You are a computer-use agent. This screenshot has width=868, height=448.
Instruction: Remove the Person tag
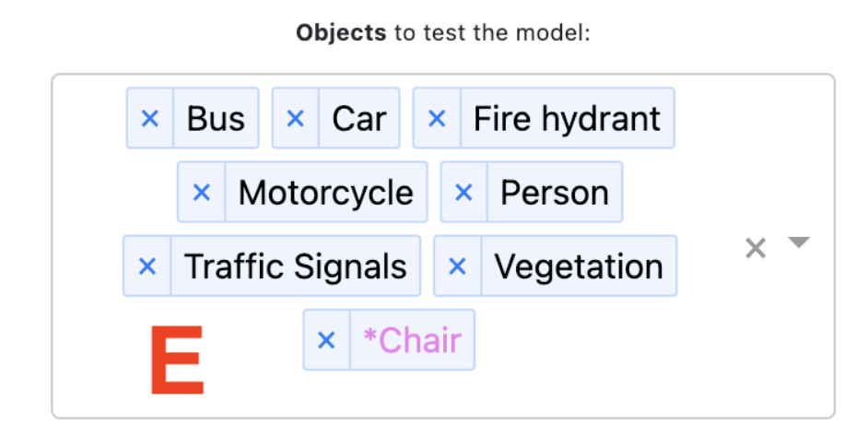pyautogui.click(x=463, y=193)
